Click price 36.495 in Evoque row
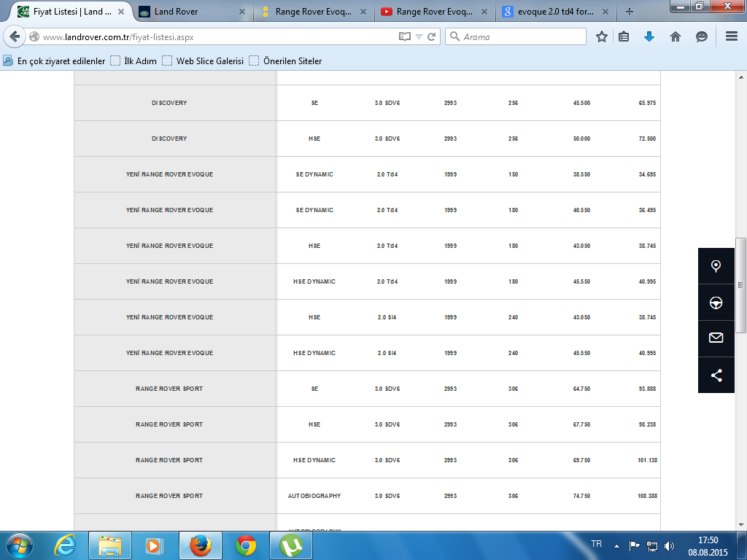Image resolution: width=747 pixels, height=560 pixels. pyautogui.click(x=647, y=210)
